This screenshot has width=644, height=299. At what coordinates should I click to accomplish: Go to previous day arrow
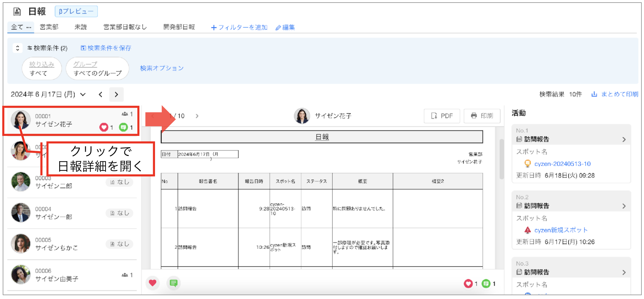point(101,94)
